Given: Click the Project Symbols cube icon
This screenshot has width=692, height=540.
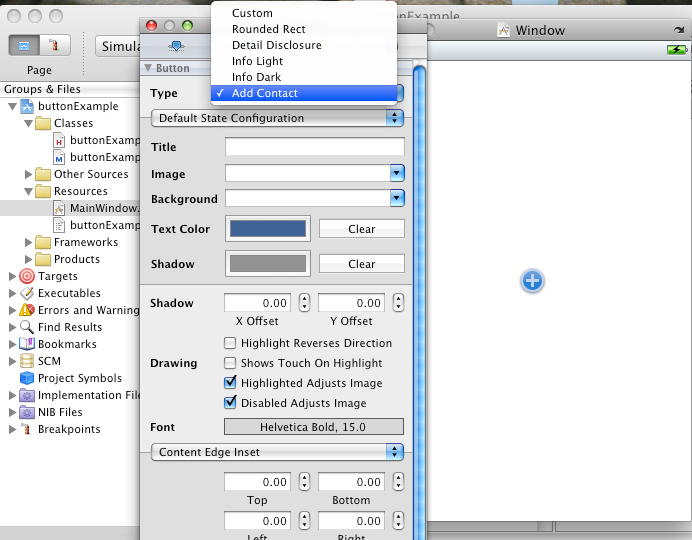Looking at the screenshot, I should point(27,378).
